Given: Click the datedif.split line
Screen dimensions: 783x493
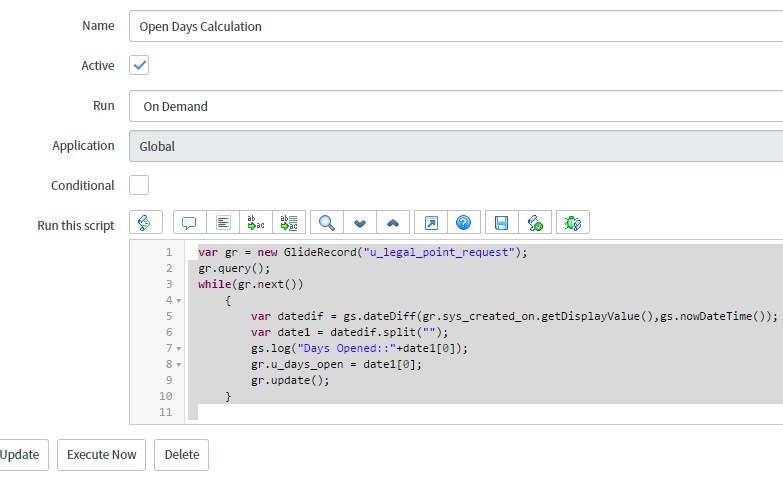Looking at the screenshot, I should click(x=350, y=332).
